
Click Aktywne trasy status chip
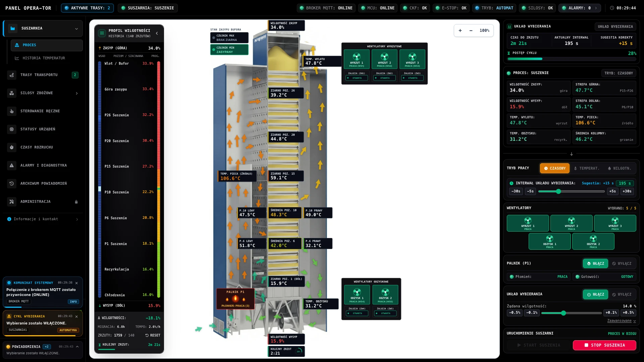pos(87,8)
